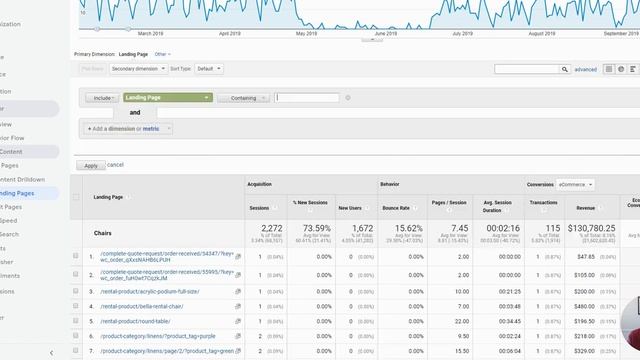Viewport: 640px width, 360px height.
Task: Click the $480.00 revenue cell
Action: pos(584,307)
